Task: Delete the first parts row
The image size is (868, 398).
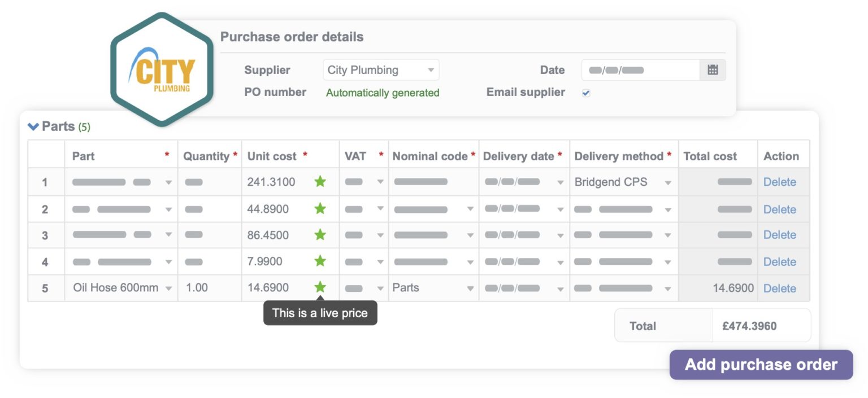Action: pos(780,182)
